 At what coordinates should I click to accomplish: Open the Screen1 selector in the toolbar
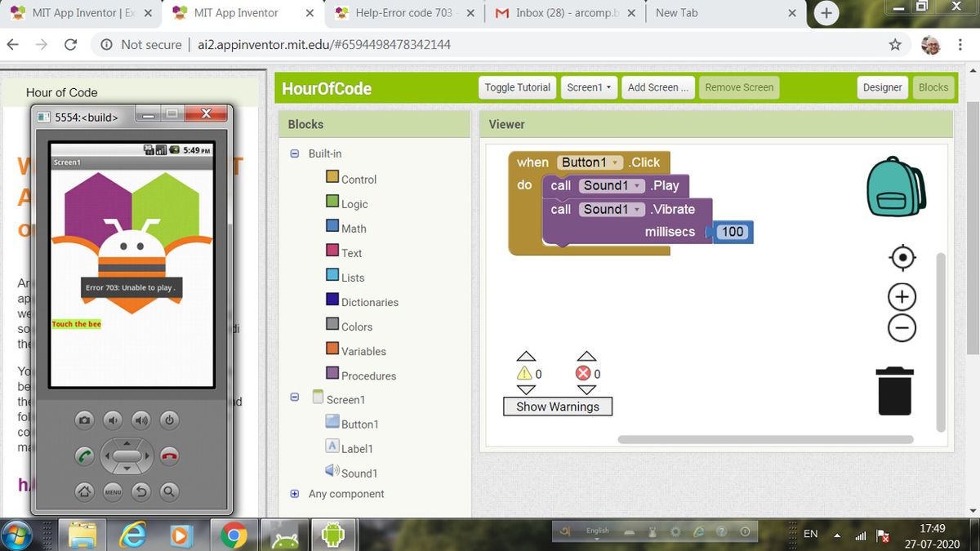588,87
